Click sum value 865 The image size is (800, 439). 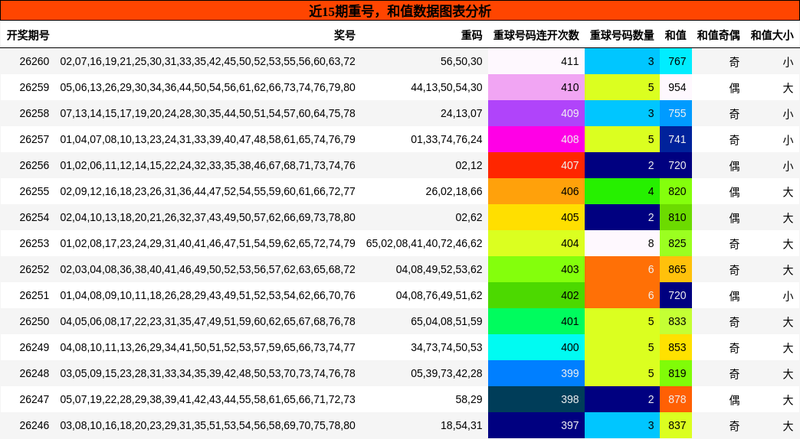[x=676, y=270]
